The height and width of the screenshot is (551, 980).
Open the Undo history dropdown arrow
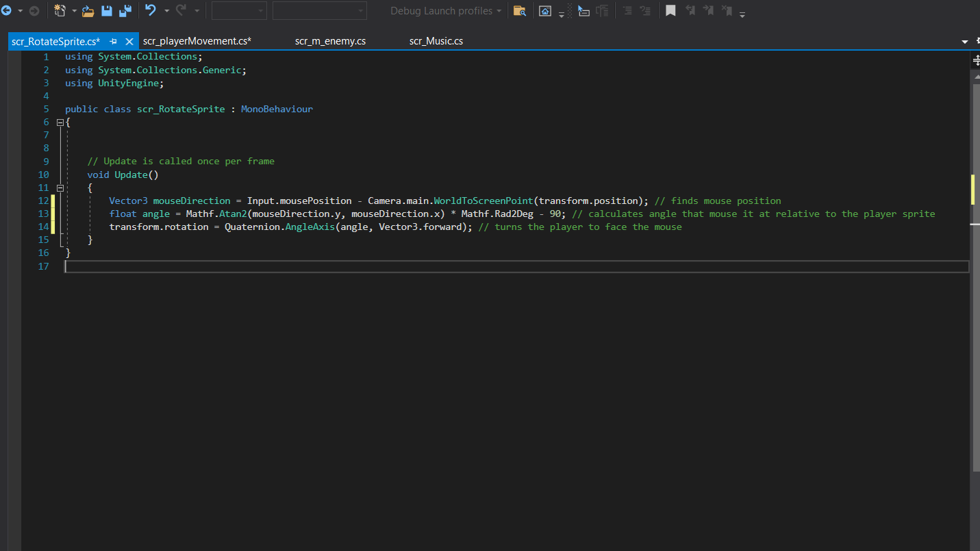(166, 11)
